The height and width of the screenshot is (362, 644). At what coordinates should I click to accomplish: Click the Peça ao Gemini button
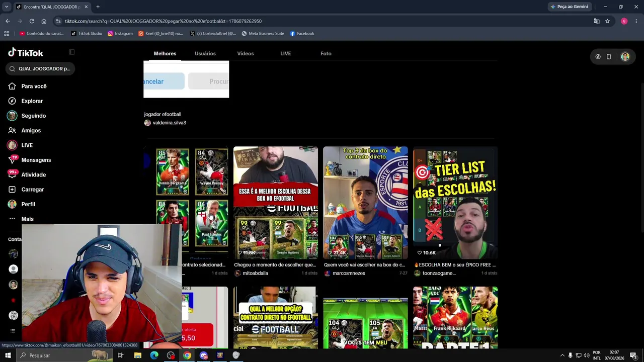click(x=570, y=7)
